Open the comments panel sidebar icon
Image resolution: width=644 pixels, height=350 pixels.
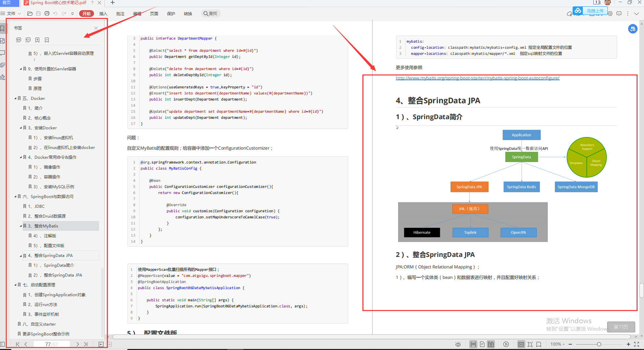(x=3, y=53)
